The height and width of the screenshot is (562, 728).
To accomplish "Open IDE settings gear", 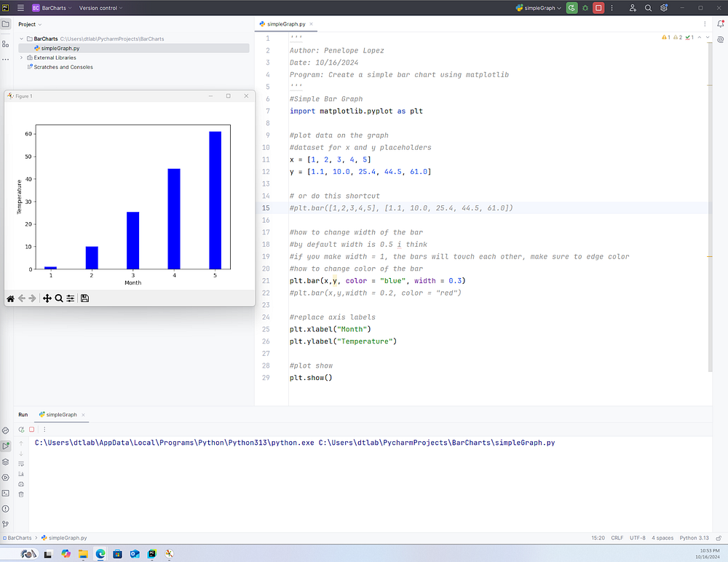I will click(x=664, y=8).
